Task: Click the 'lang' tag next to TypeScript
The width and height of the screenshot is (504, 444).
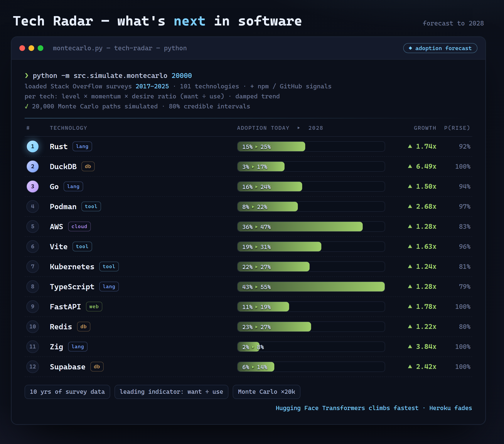Action: (109, 286)
